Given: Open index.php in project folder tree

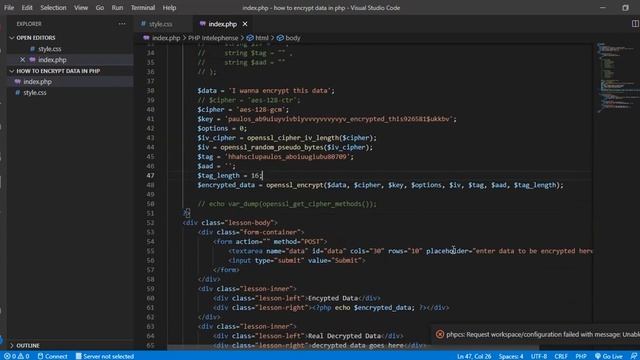Looking at the screenshot, I should point(37,82).
